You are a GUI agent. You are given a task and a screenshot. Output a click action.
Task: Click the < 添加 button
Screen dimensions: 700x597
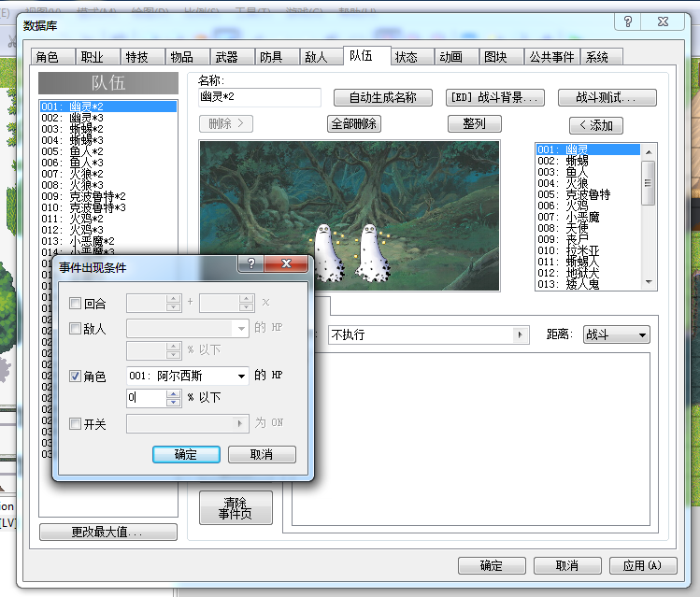point(596,125)
